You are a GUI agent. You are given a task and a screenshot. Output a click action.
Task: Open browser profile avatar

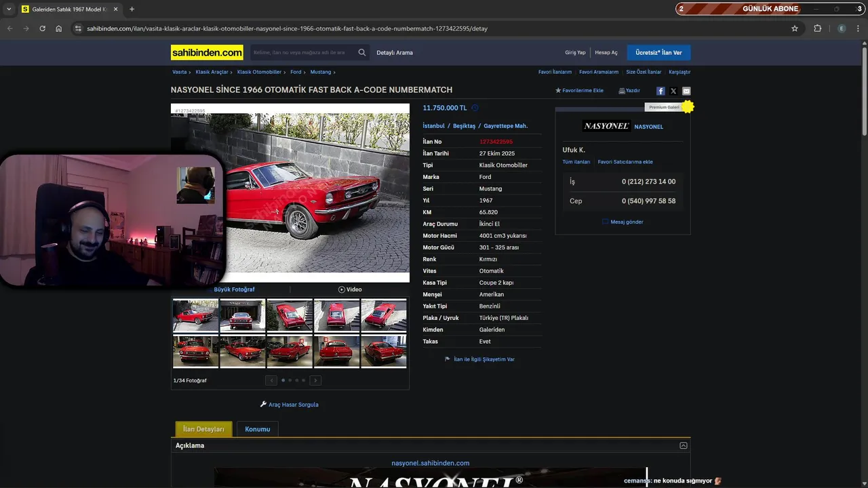842,28
